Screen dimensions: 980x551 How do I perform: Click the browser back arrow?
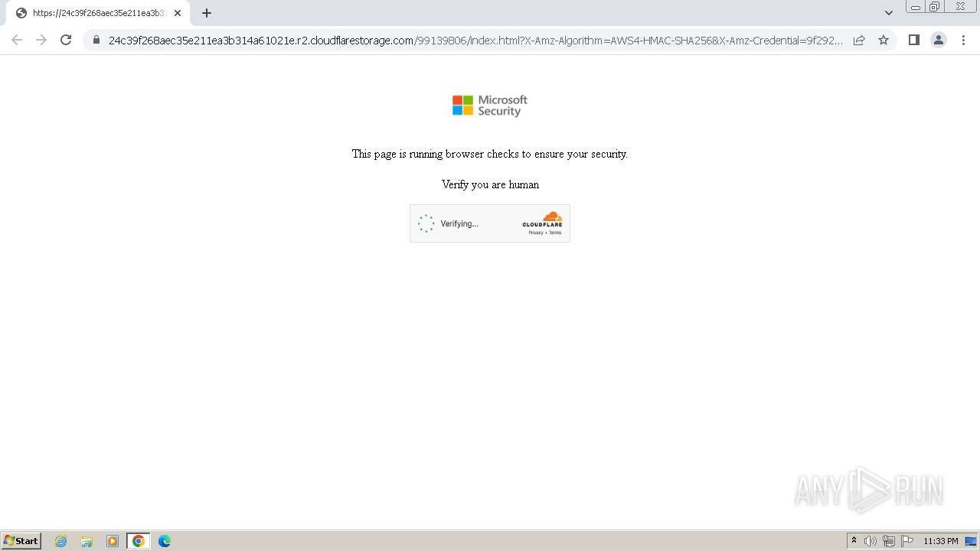point(17,40)
